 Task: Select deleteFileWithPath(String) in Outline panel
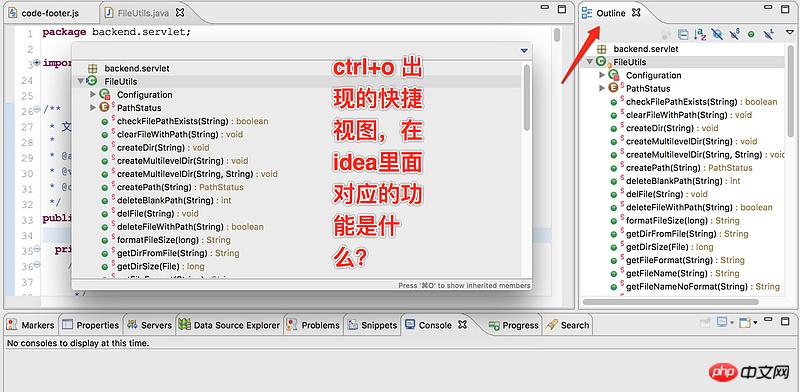(699, 207)
